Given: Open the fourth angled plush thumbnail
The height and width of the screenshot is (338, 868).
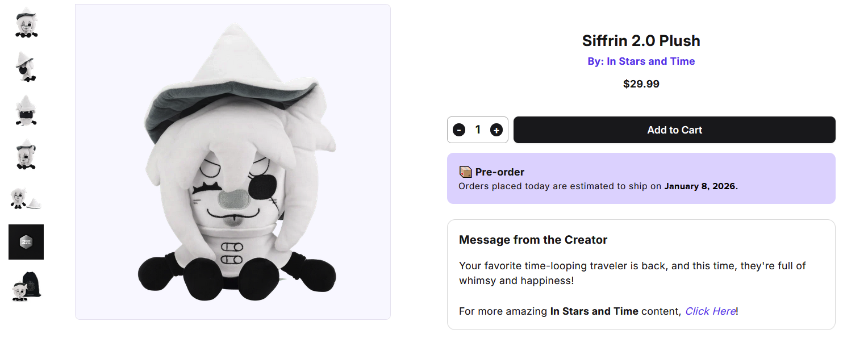Looking at the screenshot, I should tap(26, 154).
